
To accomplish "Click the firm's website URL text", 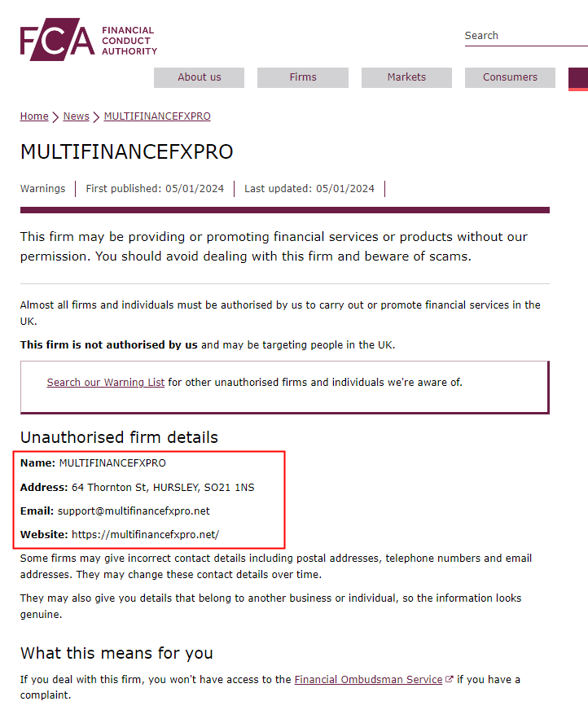I will pyautogui.click(x=146, y=535).
